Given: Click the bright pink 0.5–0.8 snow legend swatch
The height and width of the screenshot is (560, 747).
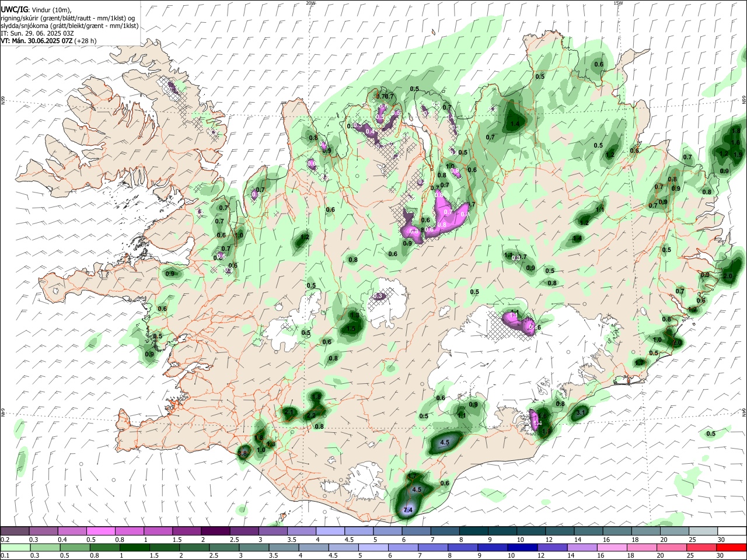Looking at the screenshot, I should pos(100,531).
